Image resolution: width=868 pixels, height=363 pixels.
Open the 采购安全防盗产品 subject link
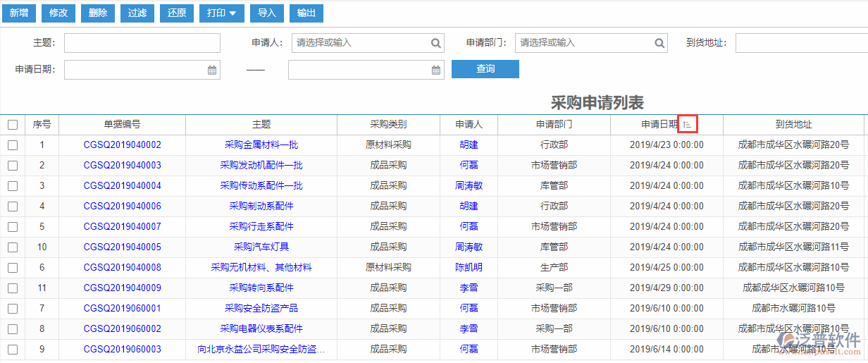point(261,309)
